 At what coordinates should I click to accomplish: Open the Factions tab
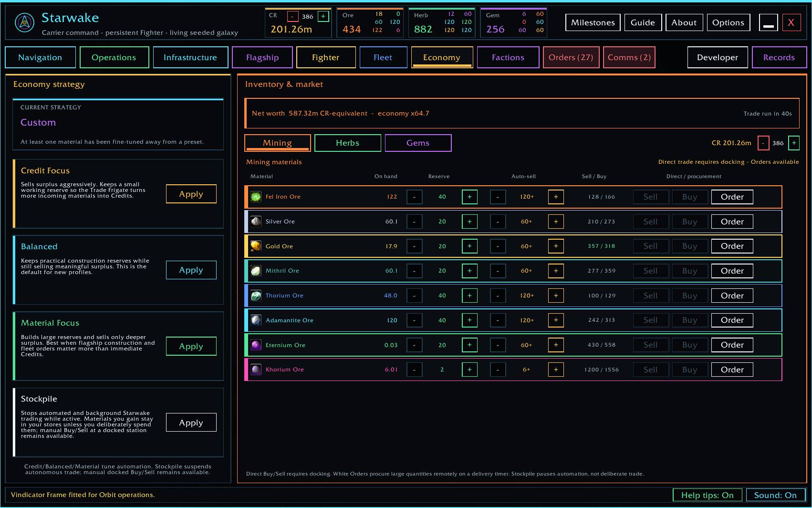508,57
